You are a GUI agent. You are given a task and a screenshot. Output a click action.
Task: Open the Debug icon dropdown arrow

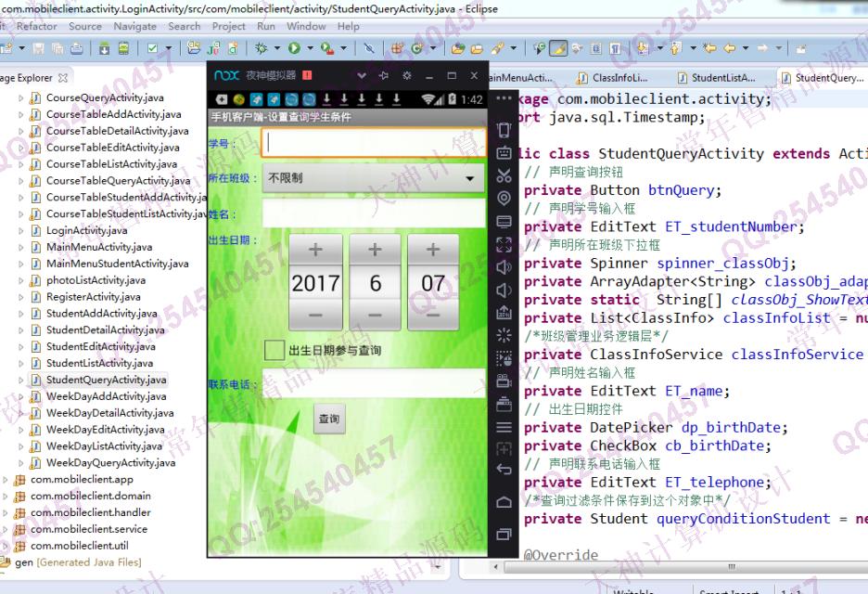(276, 48)
